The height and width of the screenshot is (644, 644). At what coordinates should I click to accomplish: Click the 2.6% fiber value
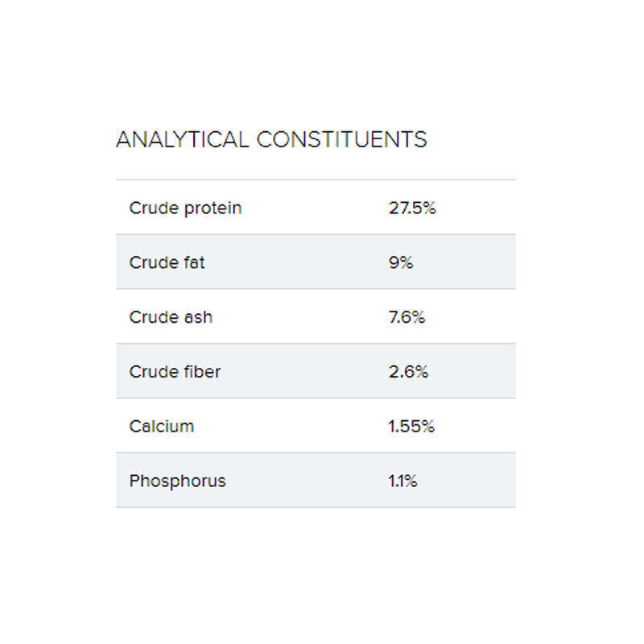click(x=408, y=372)
